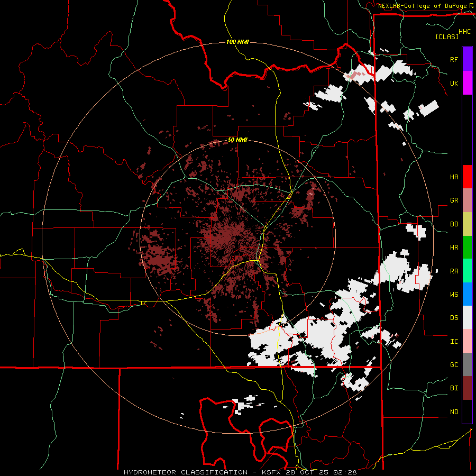Click the HA legend label
The width and height of the screenshot is (476, 476).
pos(454,177)
